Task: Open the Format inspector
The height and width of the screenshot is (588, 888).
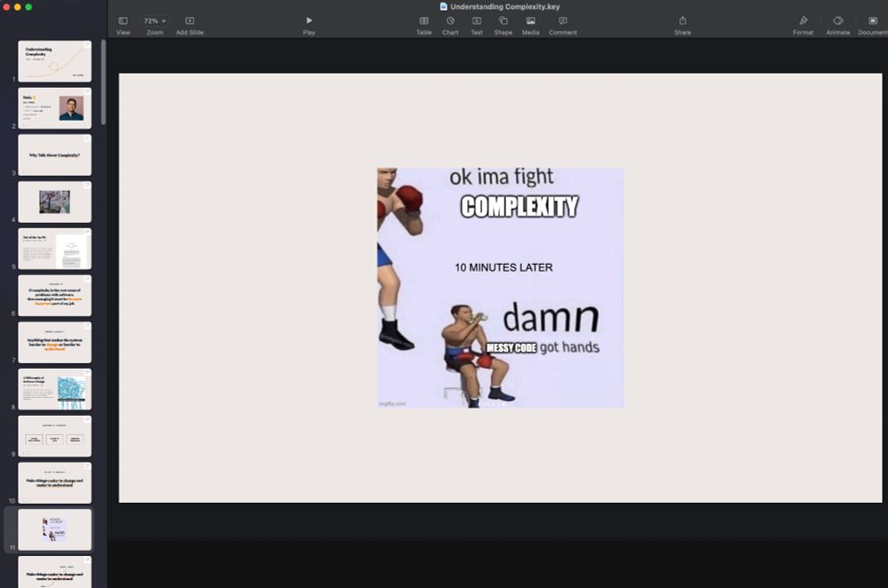Action: coord(803,25)
